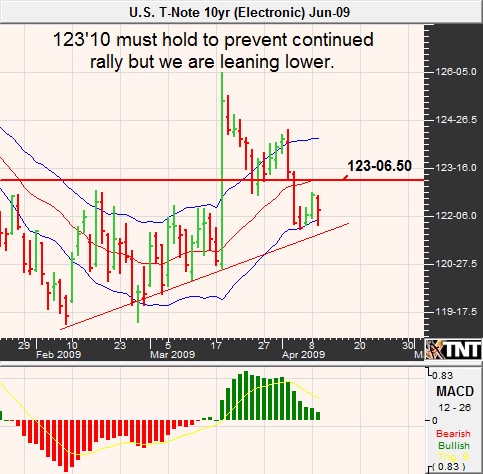483x474 pixels.
Task: Click the 123-16.0 price axis label
Action: [456, 168]
